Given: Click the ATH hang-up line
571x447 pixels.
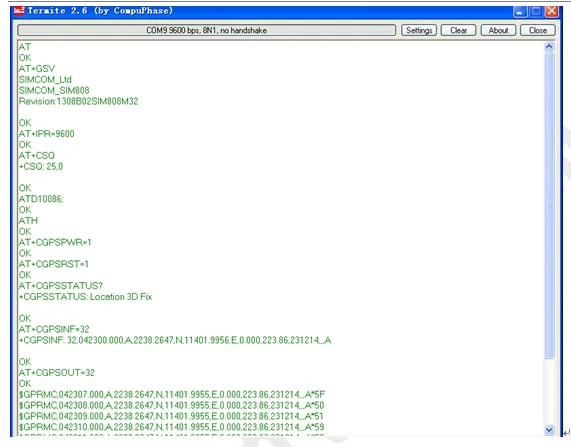Looking at the screenshot, I should tap(28, 221).
